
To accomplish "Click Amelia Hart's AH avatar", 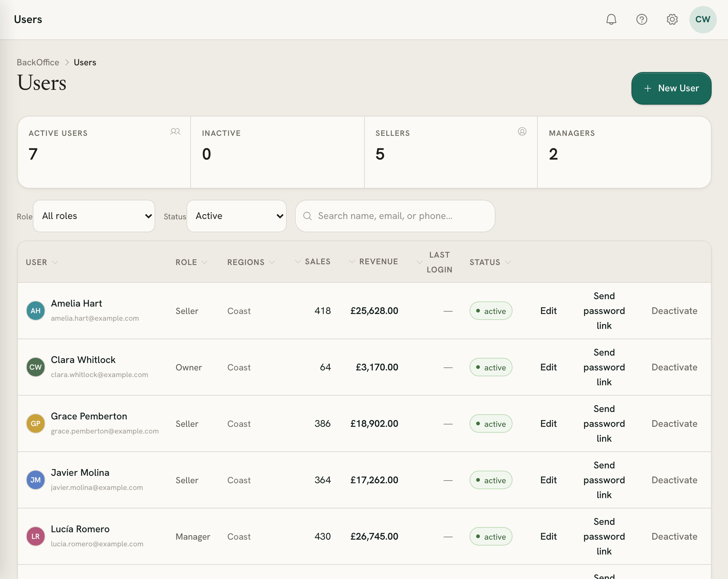I will pyautogui.click(x=36, y=311).
